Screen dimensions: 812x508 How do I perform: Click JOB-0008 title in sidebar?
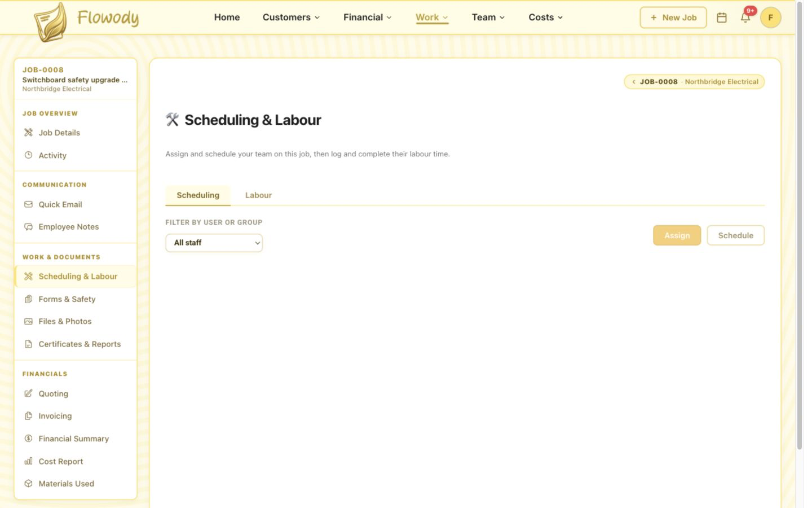coord(43,70)
